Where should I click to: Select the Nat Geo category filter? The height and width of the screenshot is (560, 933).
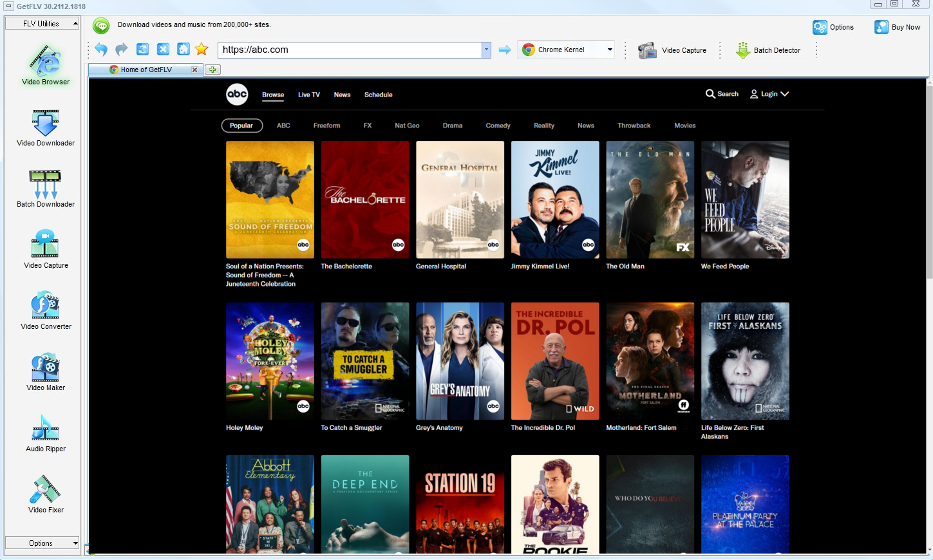tap(407, 126)
